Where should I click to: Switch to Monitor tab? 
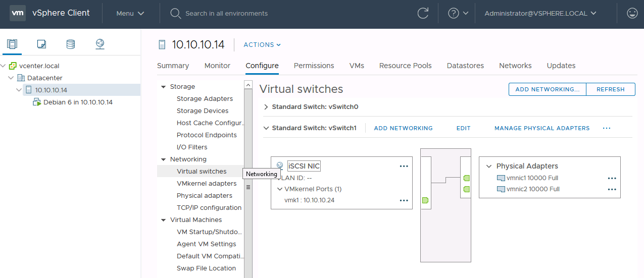(217, 66)
